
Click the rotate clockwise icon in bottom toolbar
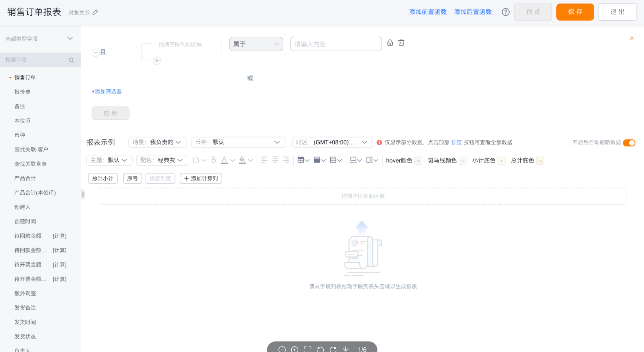coord(333,349)
